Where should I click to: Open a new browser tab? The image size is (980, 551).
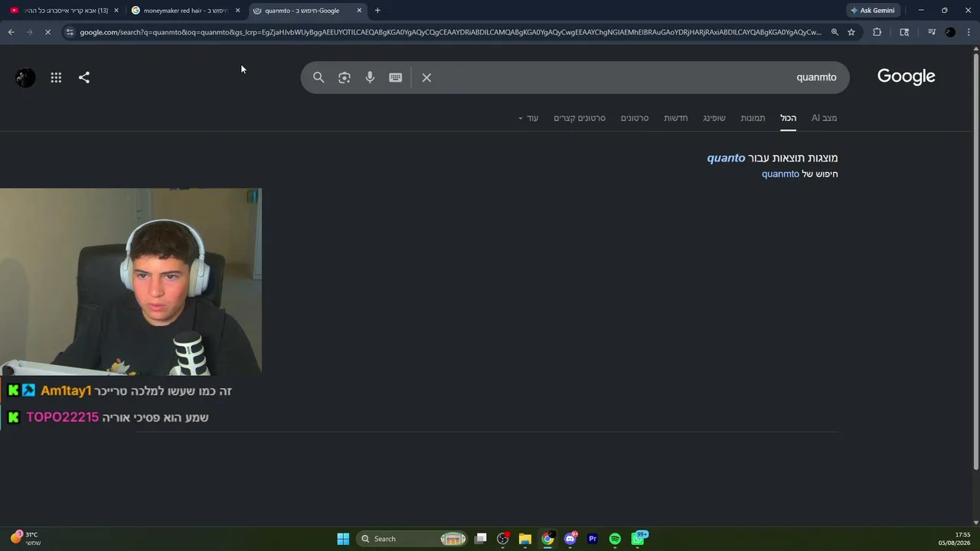point(377,11)
